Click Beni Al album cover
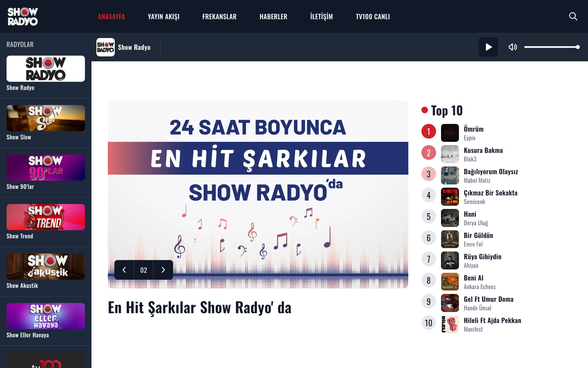This screenshot has width=588, height=368. click(x=450, y=282)
